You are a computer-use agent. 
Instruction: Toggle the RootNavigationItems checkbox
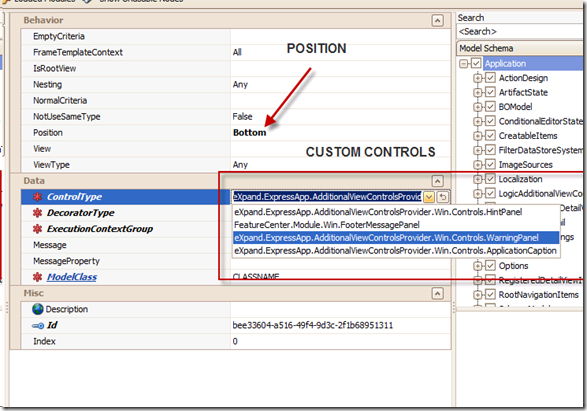pyautogui.click(x=490, y=295)
